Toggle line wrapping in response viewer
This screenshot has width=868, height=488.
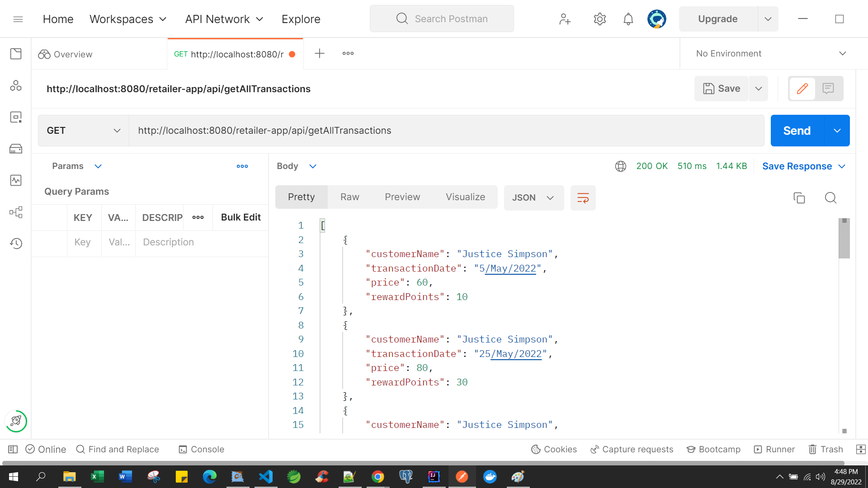(583, 197)
